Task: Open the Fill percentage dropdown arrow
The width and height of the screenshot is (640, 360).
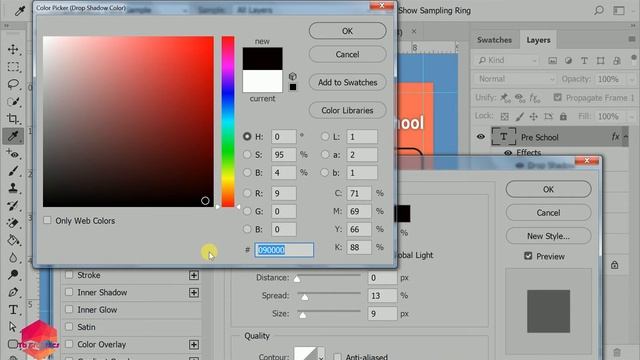Action: point(632,117)
